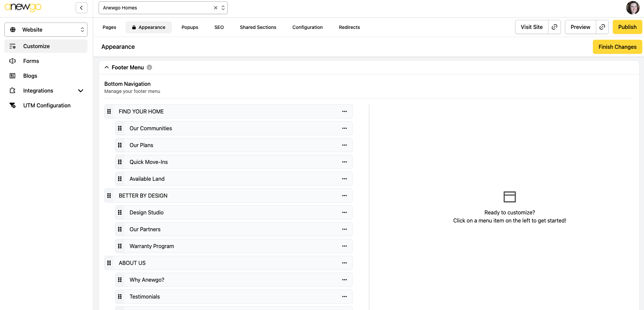Open the three-dot menu for Our Communities
Screen dimensions: 644x310
(344, 128)
